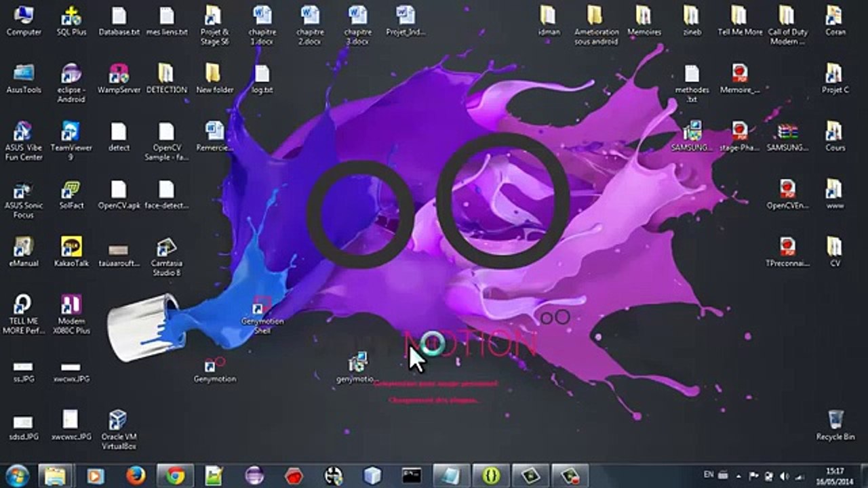The height and width of the screenshot is (488, 868).
Task: Select the detect file icon
Action: pos(119,136)
